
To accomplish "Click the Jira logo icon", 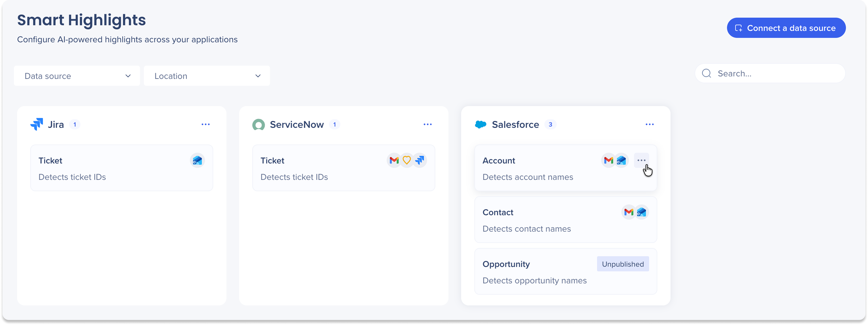I will point(37,124).
